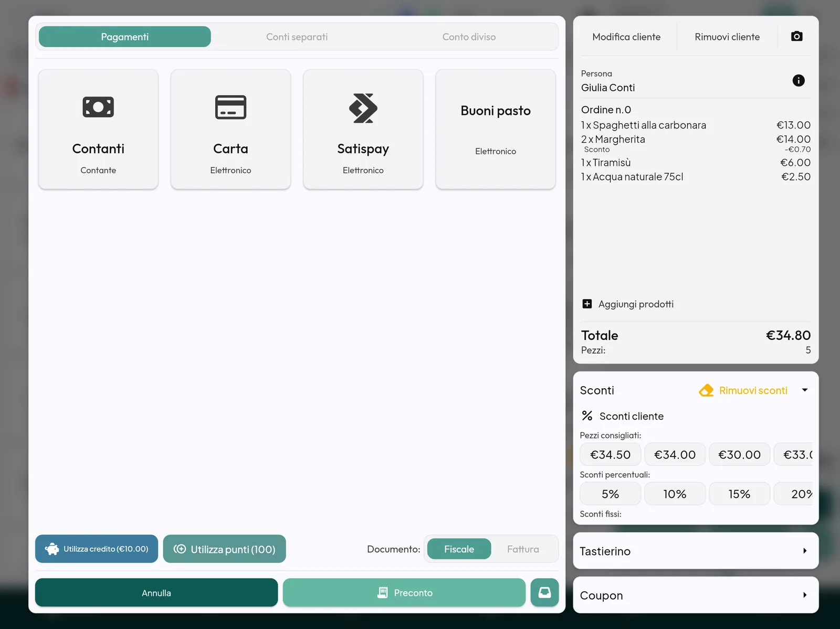This screenshot has width=840, height=629.
Task: Apply 10% discount
Action: (675, 494)
